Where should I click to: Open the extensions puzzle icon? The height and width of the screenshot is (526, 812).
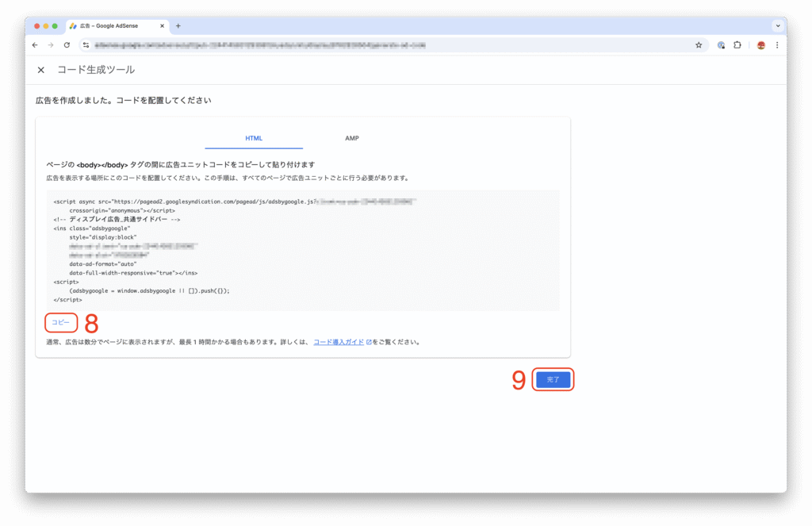(737, 45)
